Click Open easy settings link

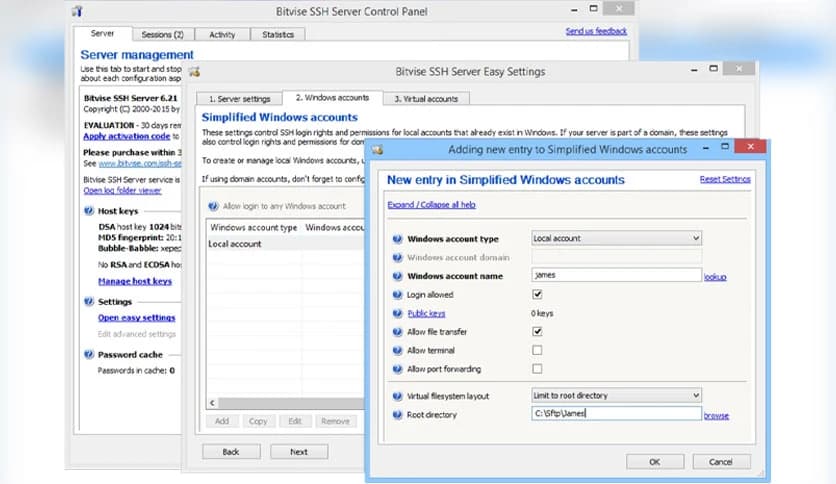tap(136, 317)
